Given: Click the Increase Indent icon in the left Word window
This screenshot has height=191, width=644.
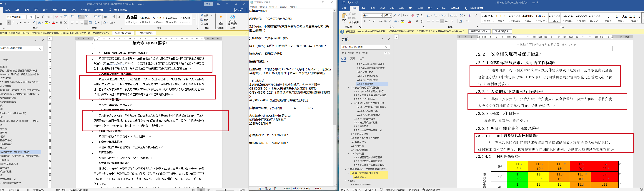Looking at the screenshot, I should click(99, 17).
